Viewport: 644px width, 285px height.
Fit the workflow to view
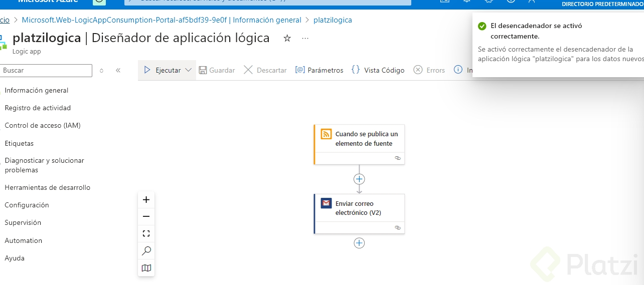146,234
